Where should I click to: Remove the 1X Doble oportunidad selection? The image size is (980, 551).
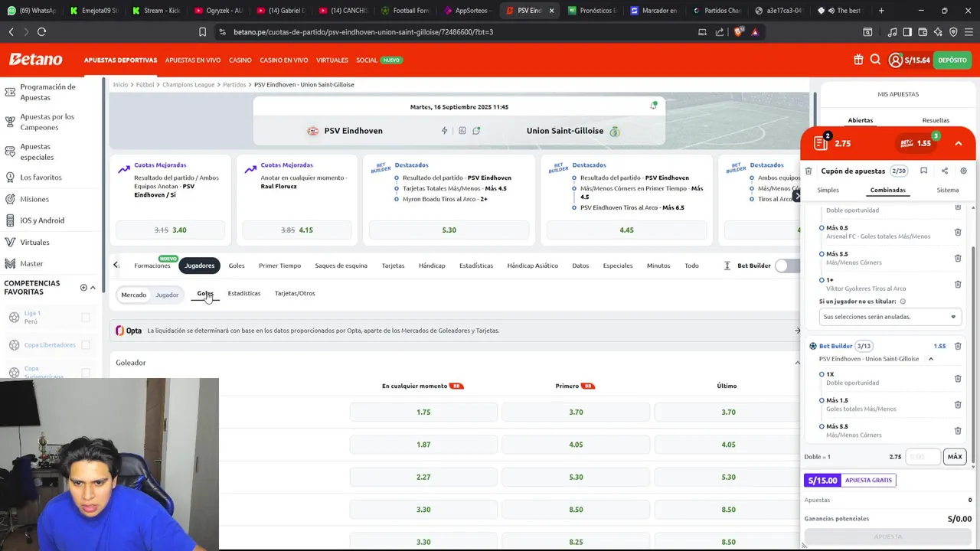click(x=958, y=378)
